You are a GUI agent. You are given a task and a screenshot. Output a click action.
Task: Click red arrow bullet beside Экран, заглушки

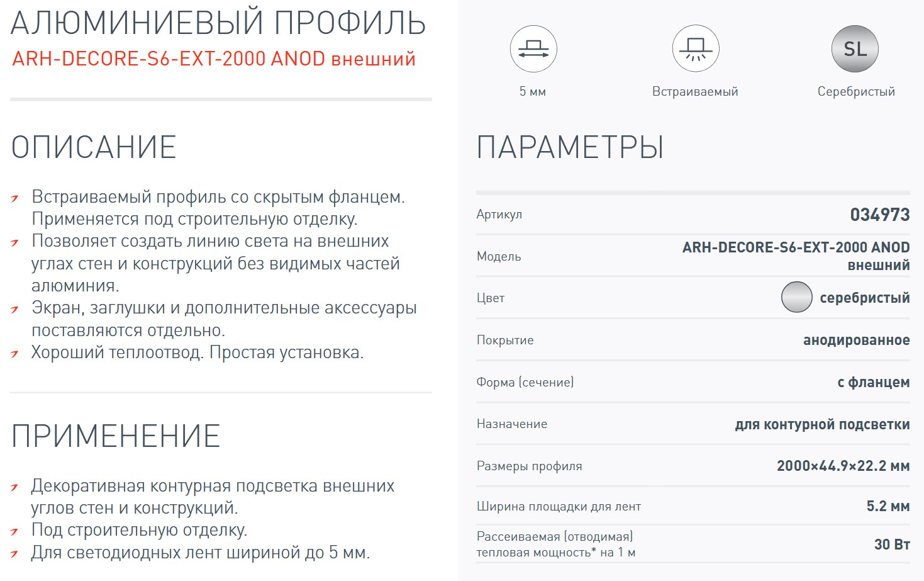(x=14, y=310)
